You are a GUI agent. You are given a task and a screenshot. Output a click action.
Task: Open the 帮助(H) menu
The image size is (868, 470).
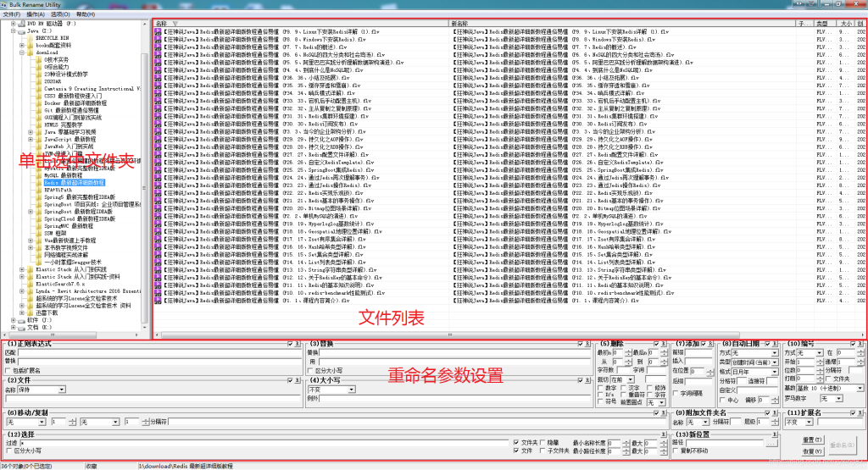coord(86,14)
